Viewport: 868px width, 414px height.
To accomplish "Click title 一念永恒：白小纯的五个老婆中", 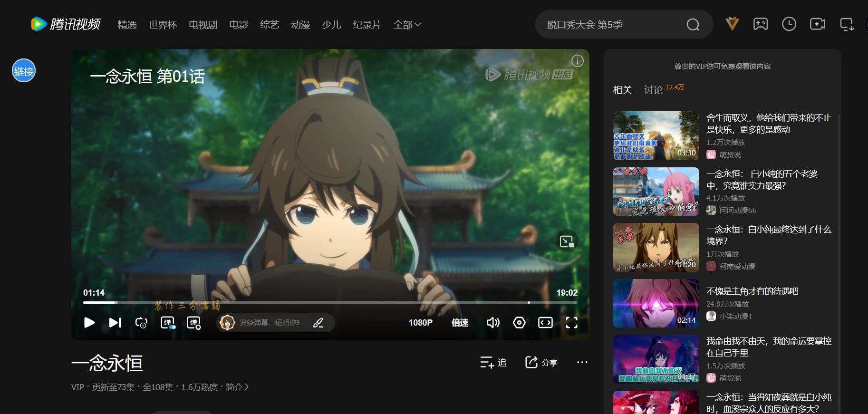I will [762, 180].
